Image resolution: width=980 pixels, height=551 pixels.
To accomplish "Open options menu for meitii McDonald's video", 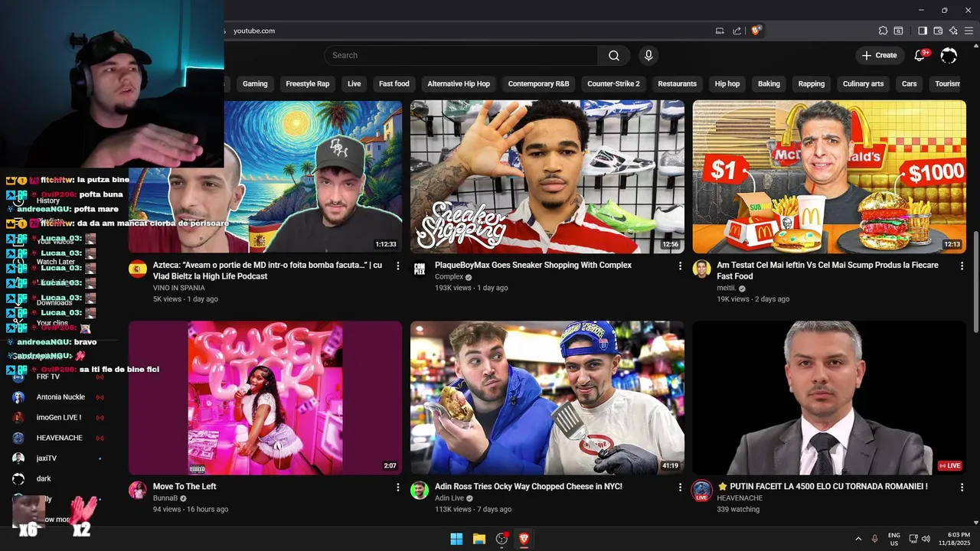I will click(x=962, y=266).
